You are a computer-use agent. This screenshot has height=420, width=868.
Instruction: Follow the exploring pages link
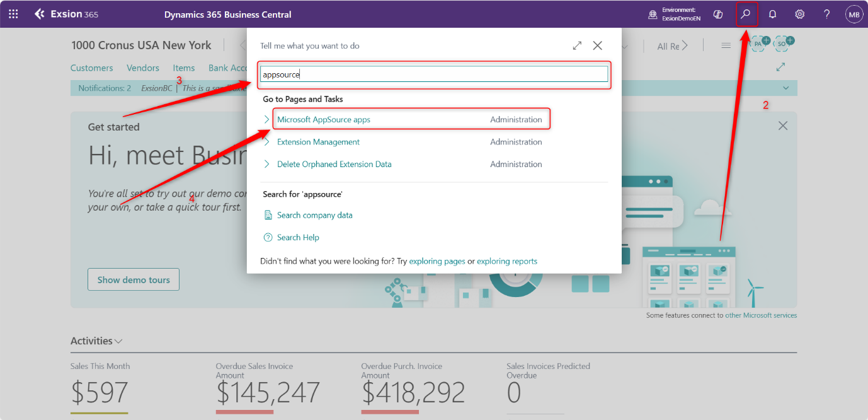437,261
